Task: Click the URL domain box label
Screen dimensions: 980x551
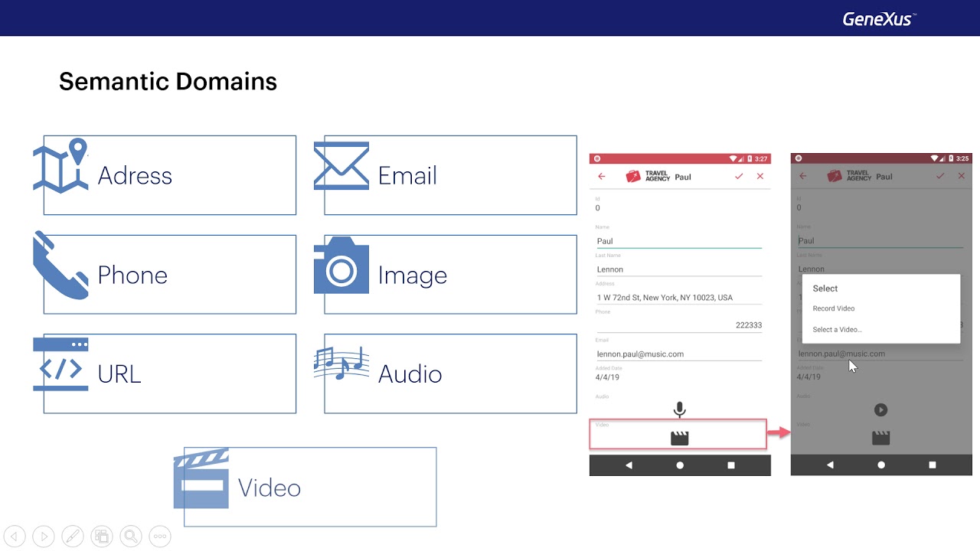Action: [119, 374]
